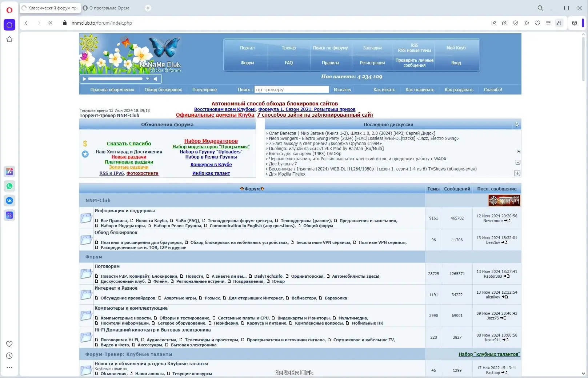Open the Правила menu item
588x378 pixels.
[x=330, y=63]
